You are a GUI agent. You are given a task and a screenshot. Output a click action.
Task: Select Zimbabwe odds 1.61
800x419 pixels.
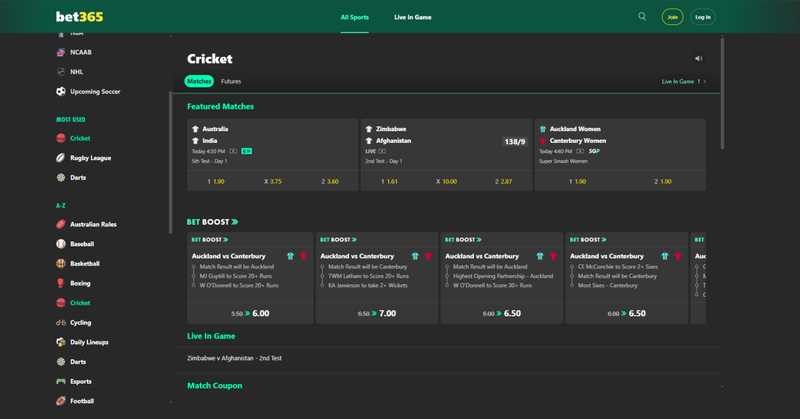point(389,181)
